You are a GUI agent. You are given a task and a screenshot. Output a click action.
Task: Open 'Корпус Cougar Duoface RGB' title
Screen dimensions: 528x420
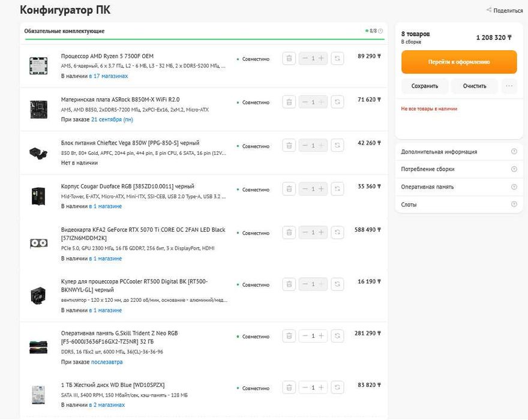coord(128,186)
